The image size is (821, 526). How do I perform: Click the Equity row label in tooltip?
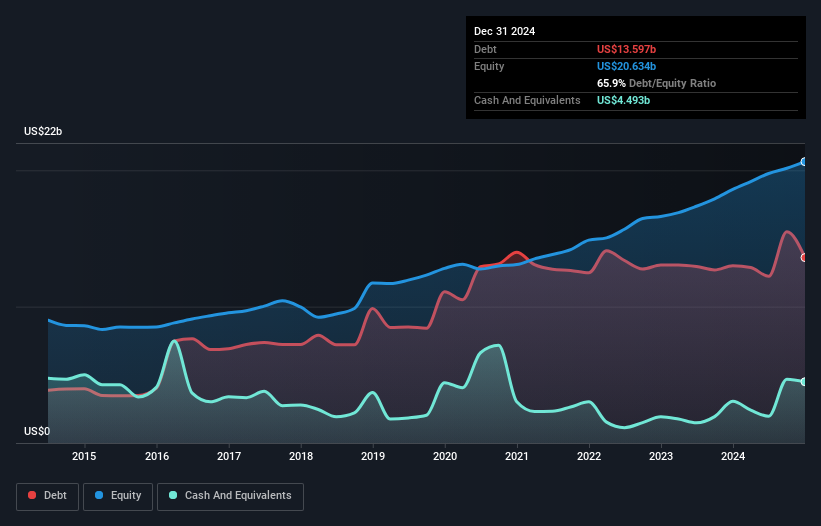(489, 66)
